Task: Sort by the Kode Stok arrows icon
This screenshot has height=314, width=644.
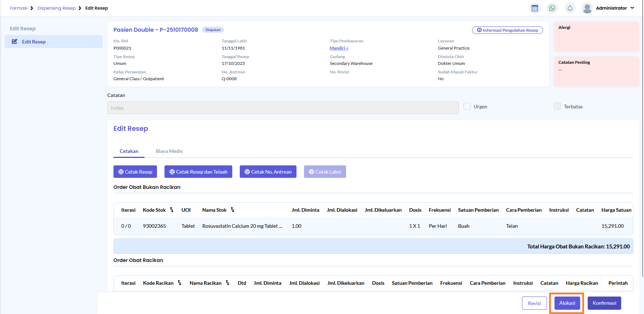Action: (172, 210)
